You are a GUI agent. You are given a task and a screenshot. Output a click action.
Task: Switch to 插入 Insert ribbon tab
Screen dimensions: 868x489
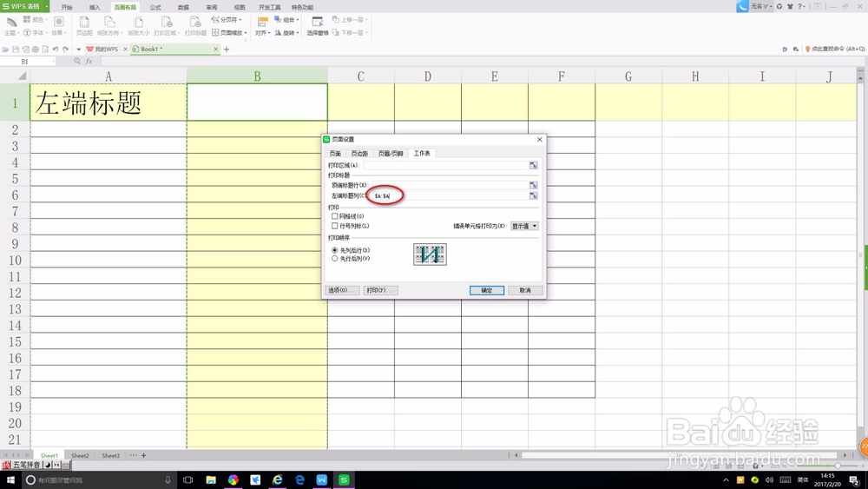click(x=95, y=7)
